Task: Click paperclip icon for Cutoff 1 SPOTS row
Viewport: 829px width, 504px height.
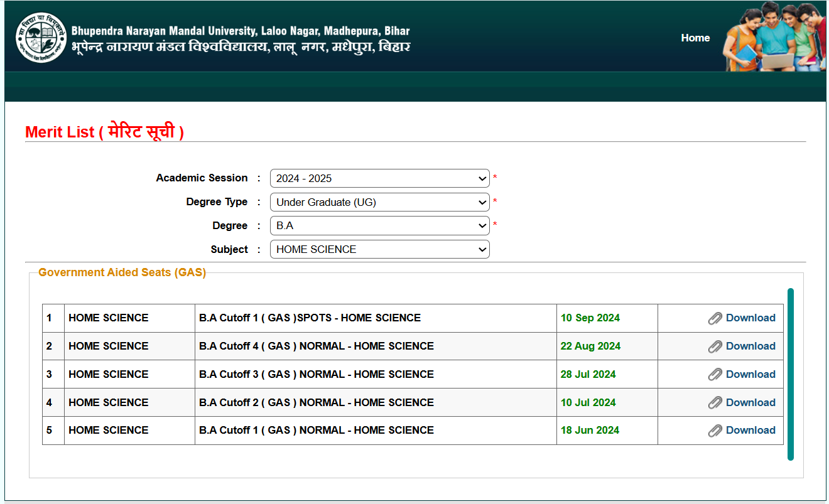Action: (715, 318)
